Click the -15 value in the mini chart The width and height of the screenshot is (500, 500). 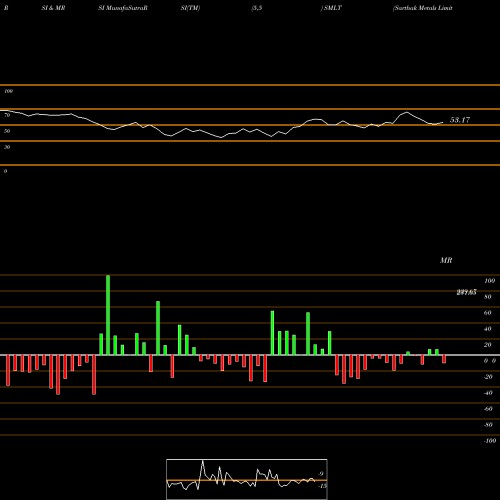pyautogui.click(x=322, y=486)
